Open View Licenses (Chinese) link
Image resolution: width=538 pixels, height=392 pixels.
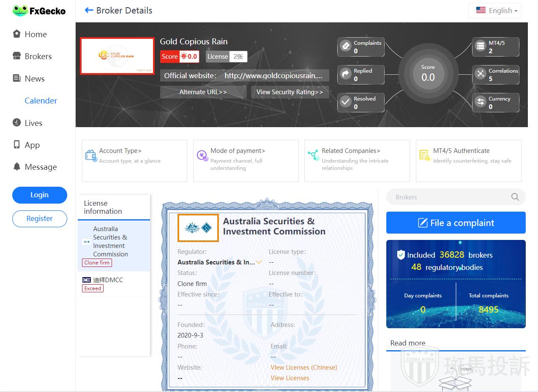[303, 367]
